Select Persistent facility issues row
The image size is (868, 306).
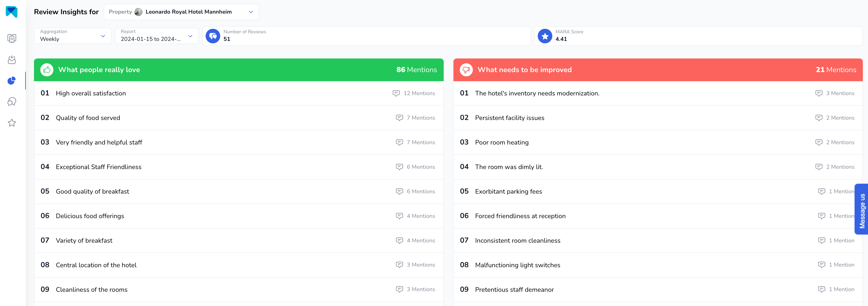coord(658,118)
